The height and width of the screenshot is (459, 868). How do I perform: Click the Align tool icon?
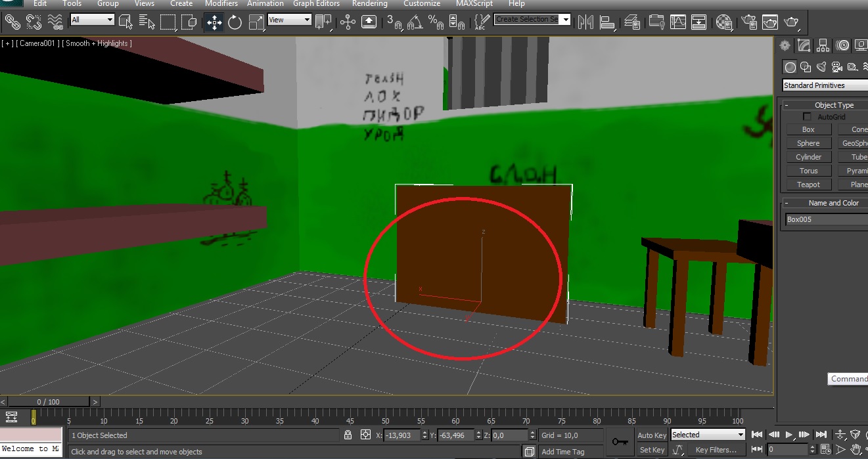(x=607, y=22)
